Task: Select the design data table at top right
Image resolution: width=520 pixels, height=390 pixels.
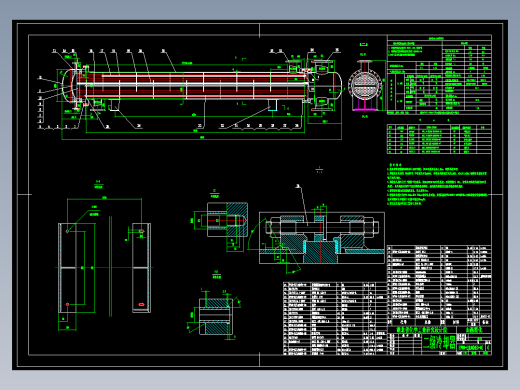Action: (x=439, y=75)
